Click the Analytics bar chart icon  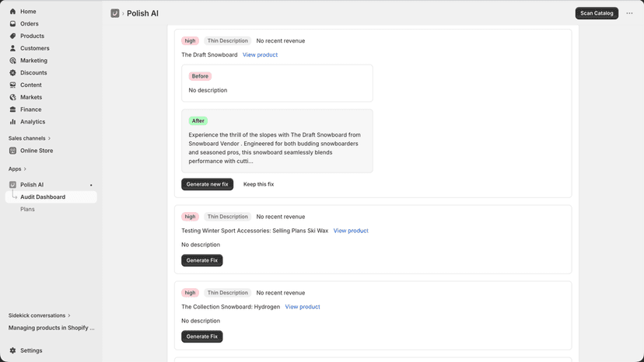tap(12, 122)
